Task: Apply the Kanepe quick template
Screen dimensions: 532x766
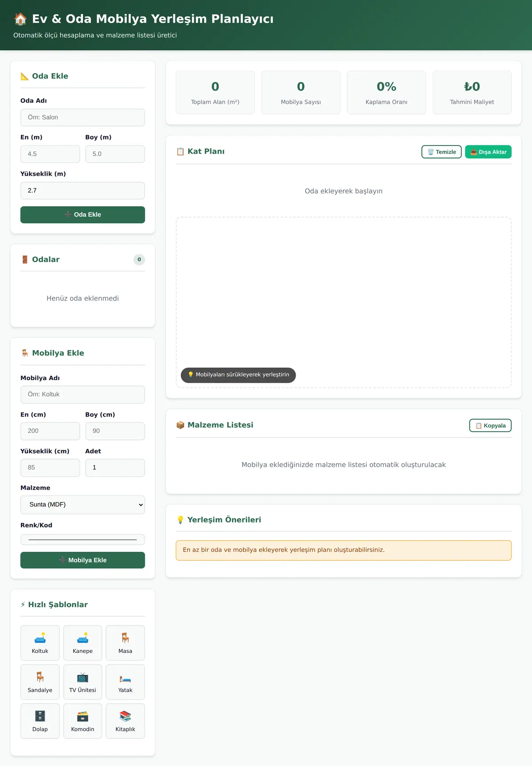Action: (x=82, y=643)
